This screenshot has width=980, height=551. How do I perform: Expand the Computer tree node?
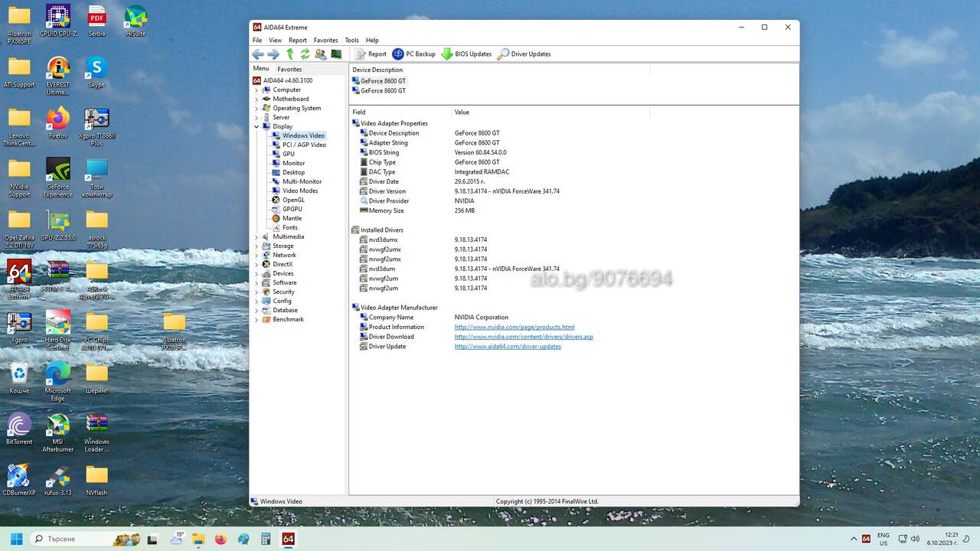pyautogui.click(x=256, y=90)
